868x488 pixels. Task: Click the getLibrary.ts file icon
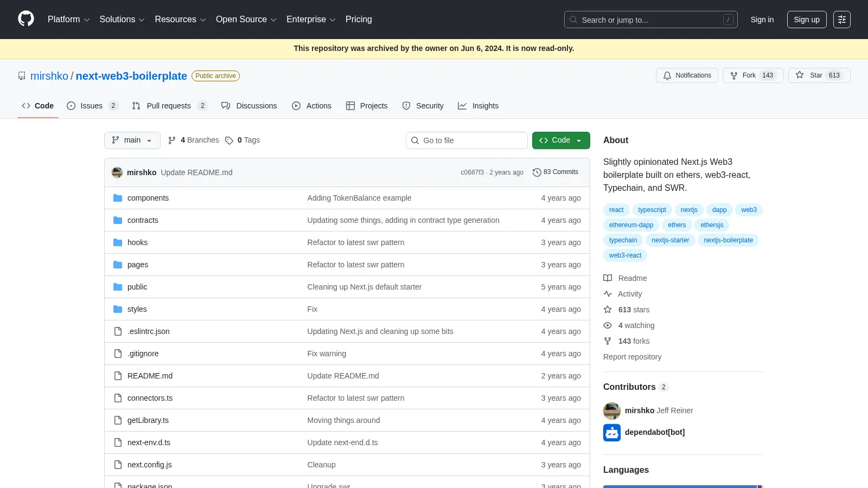[118, 420]
